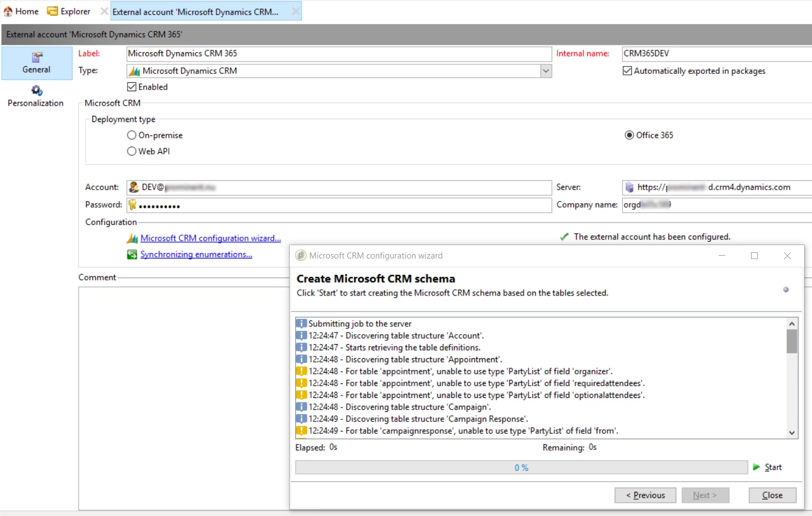Click the Microsoft CRM wizard link icon
The height and width of the screenshot is (516, 812).
click(132, 238)
